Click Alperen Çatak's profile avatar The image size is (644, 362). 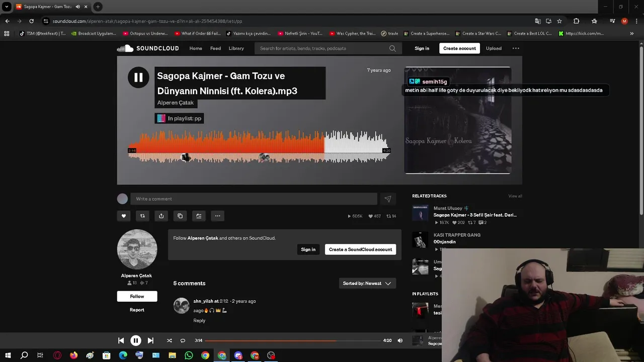tap(137, 249)
